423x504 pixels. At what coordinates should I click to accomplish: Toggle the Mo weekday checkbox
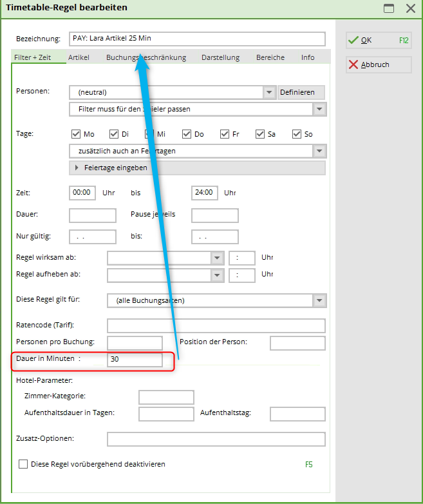[76, 134]
